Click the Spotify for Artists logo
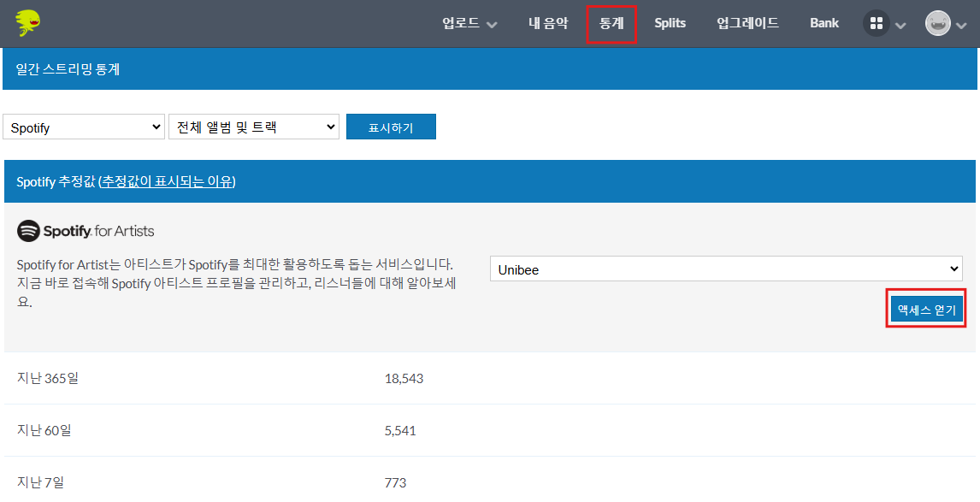This screenshot has height=502, width=980. [x=86, y=231]
